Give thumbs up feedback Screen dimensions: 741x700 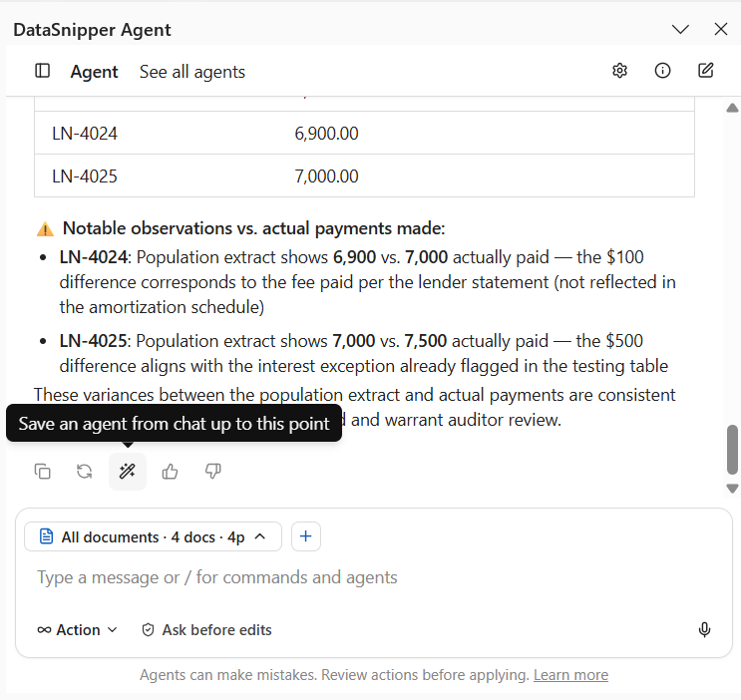point(170,472)
